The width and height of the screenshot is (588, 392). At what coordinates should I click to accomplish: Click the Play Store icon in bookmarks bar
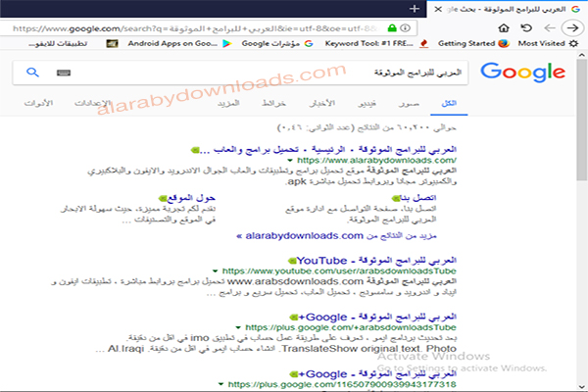tap(226, 43)
